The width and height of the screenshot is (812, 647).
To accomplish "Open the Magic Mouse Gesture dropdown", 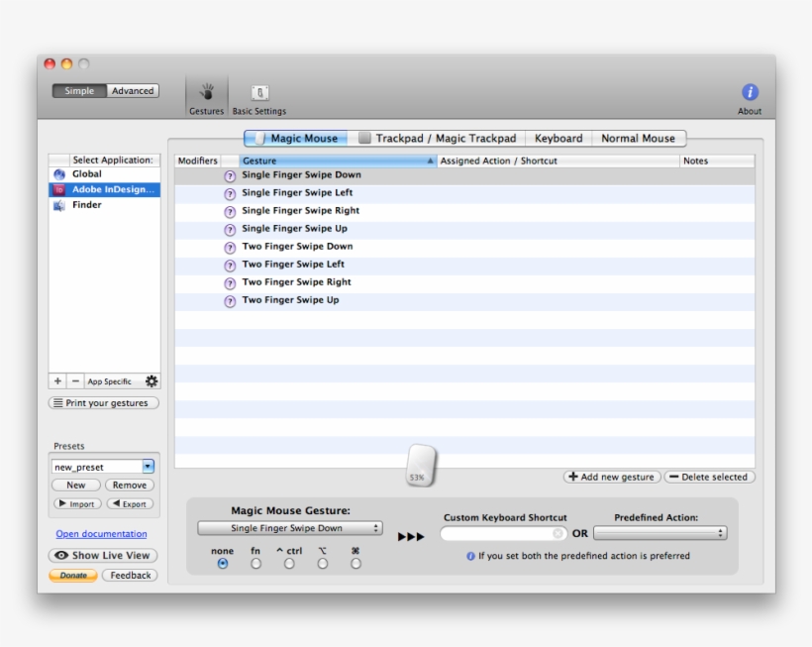I will click(x=290, y=528).
